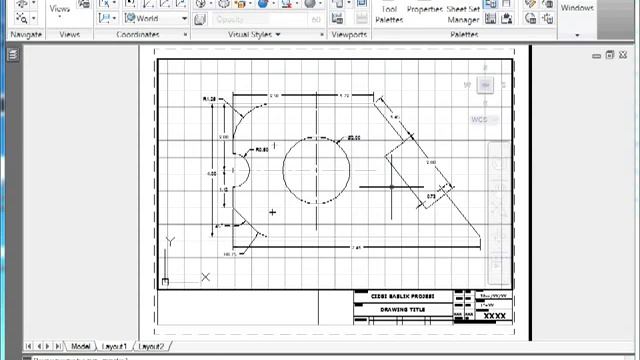This screenshot has width=640, height=360.
Task: Toggle the highlighted palette icon beside Sheet Set
Action: point(490,4)
